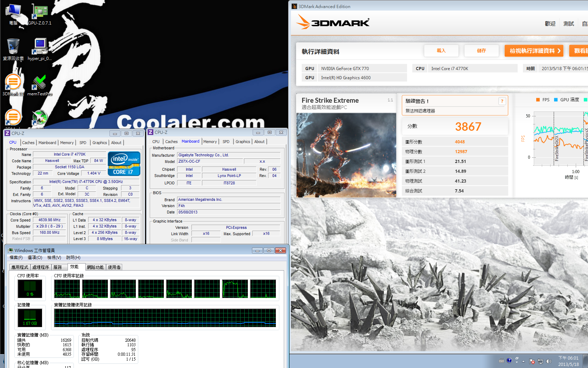The width and height of the screenshot is (588, 368).
Task: Launch the GPU-Z.0.7.1 desktop shortcut
Action: click(40, 14)
